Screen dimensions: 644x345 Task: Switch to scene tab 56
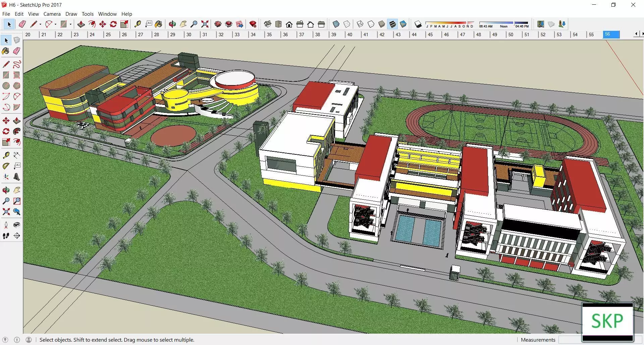[x=611, y=34]
